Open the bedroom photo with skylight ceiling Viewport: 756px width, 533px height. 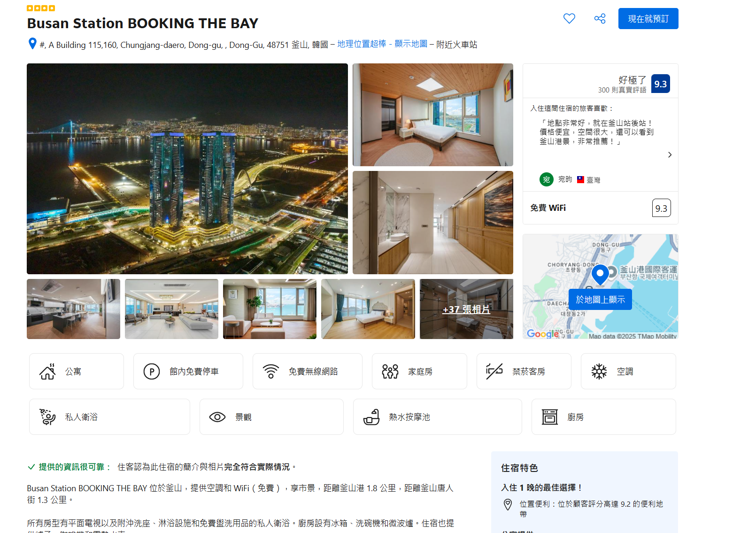[x=433, y=115]
